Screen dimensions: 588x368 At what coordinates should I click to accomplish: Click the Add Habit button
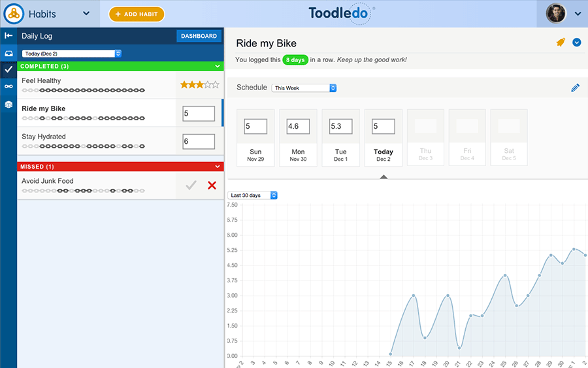pos(137,14)
